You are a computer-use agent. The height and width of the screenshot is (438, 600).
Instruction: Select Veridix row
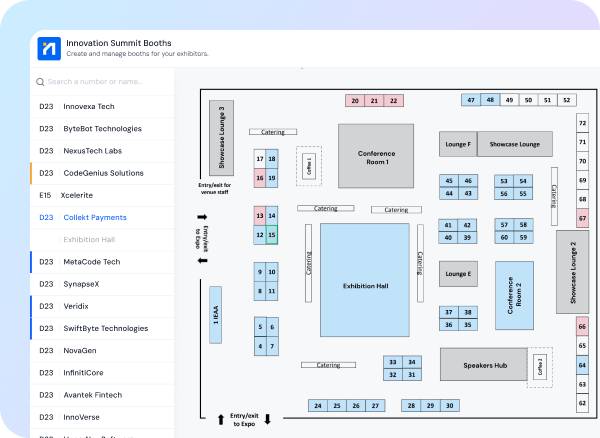[102, 306]
